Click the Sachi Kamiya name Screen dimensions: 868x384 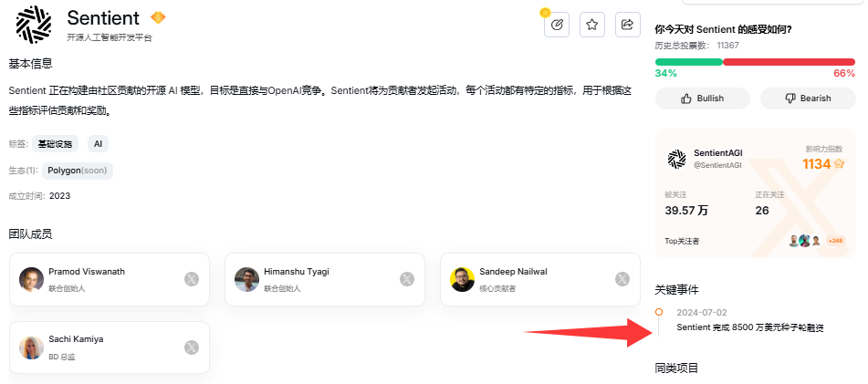76,339
